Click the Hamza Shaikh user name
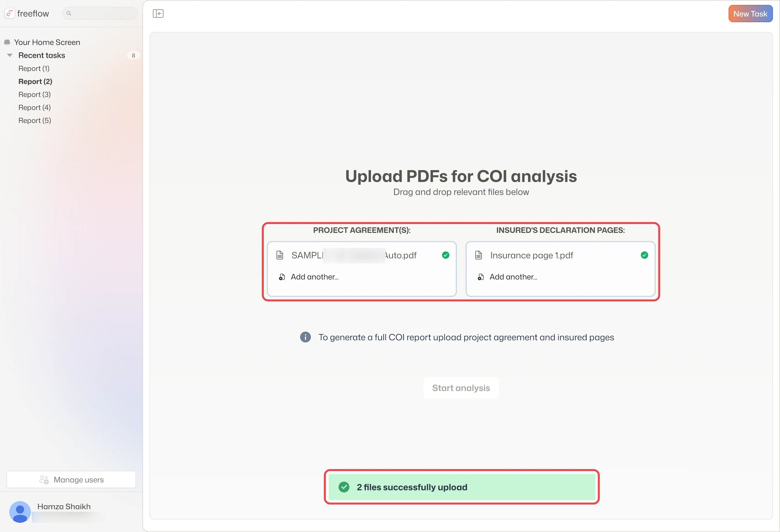This screenshot has height=532, width=780. (x=64, y=507)
